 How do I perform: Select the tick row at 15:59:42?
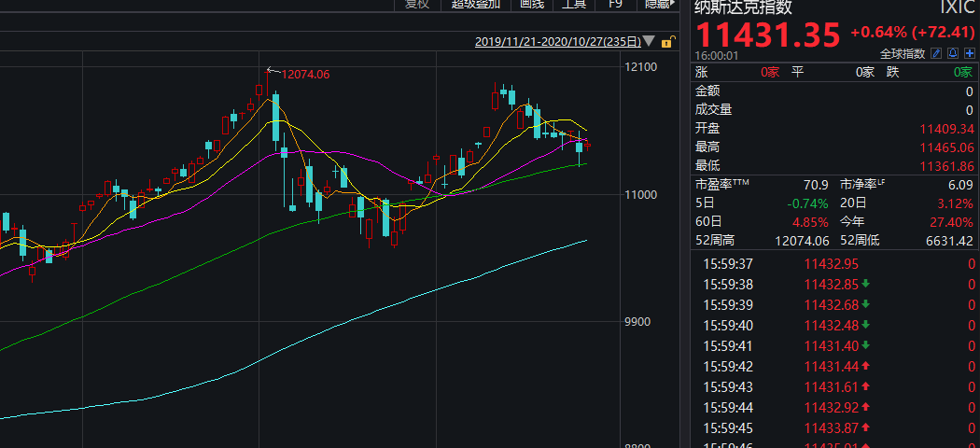[835, 367]
